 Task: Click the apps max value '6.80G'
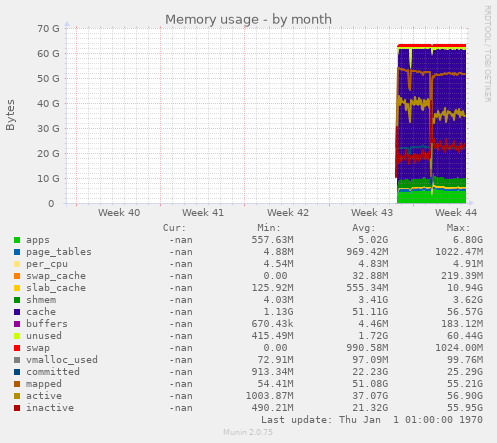(x=468, y=240)
